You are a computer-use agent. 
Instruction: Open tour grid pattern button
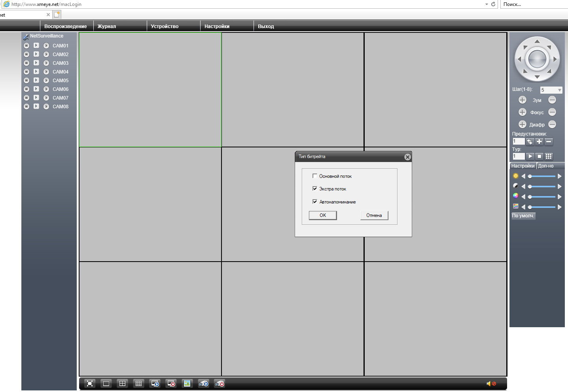[549, 156]
